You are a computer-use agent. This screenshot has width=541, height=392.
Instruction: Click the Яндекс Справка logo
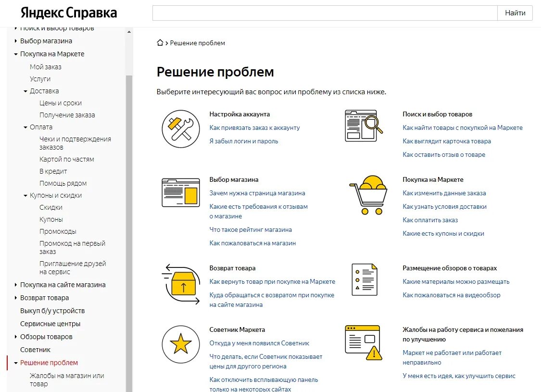[x=69, y=13]
